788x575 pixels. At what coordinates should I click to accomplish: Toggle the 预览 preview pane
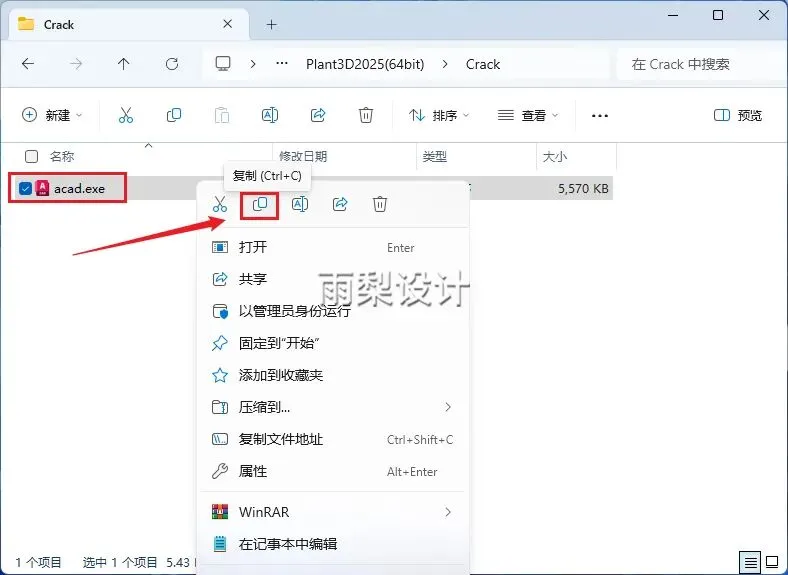[x=738, y=116]
